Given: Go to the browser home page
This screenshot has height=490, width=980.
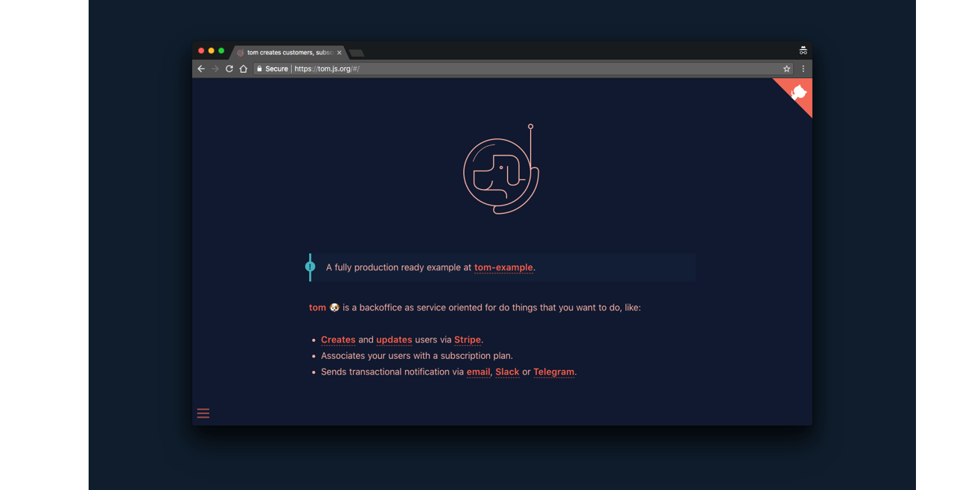Looking at the screenshot, I should pyautogui.click(x=243, y=68).
